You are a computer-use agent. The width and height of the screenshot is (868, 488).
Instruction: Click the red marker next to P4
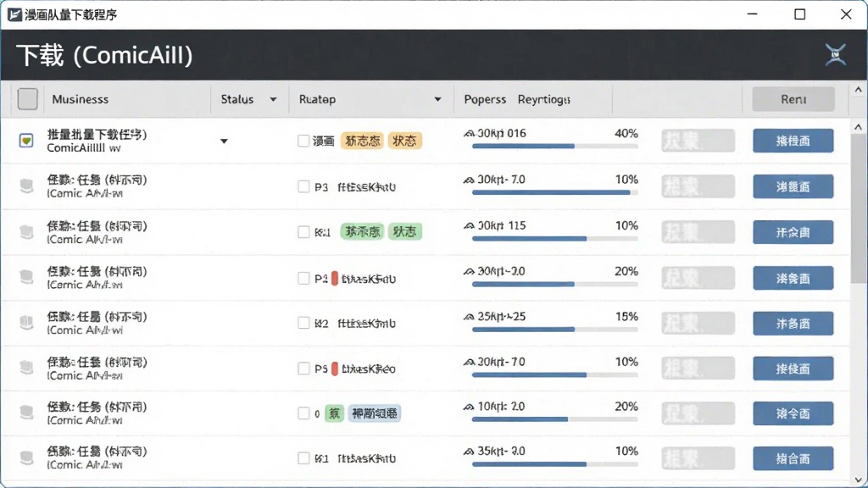pyautogui.click(x=334, y=278)
